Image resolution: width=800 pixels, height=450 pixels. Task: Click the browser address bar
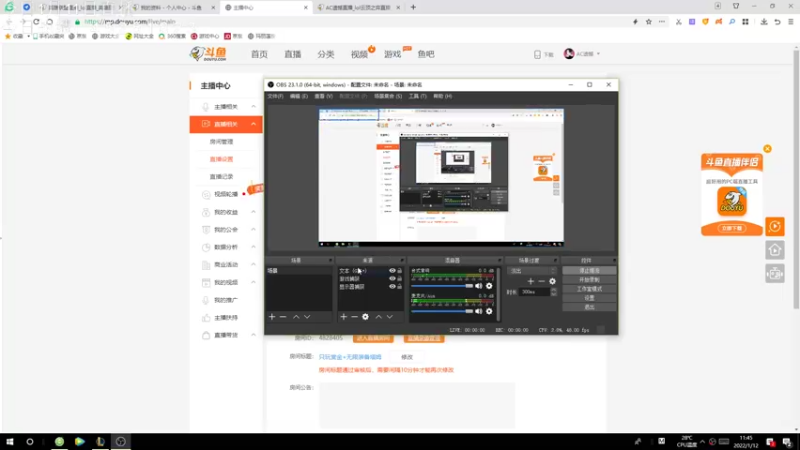point(352,22)
